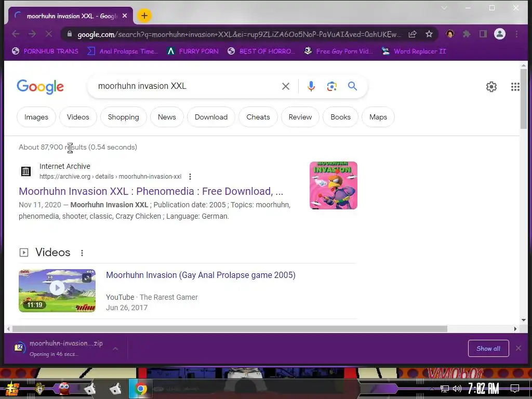Screen dimensions: 532x399
Task: Click the archive.org details URL breadcrumb
Action: point(110,177)
